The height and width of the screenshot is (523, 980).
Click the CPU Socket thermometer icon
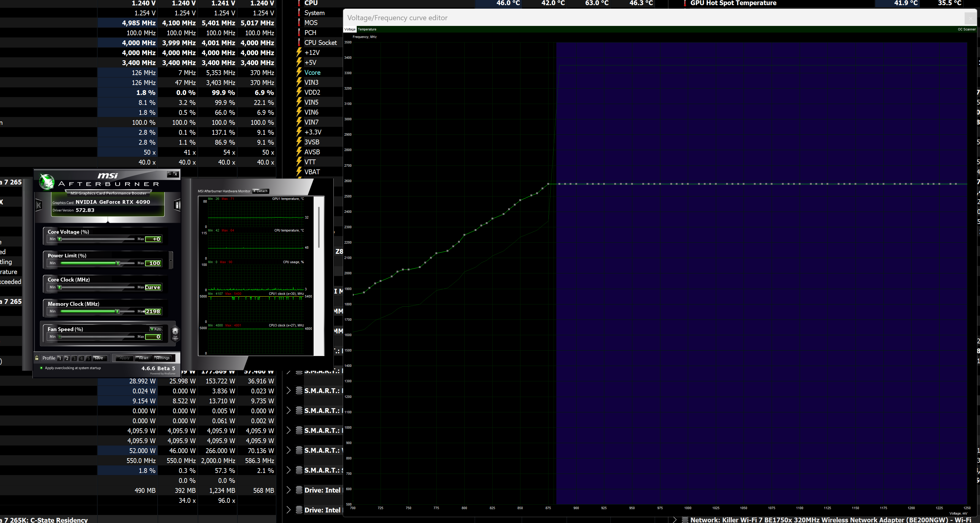[x=299, y=43]
